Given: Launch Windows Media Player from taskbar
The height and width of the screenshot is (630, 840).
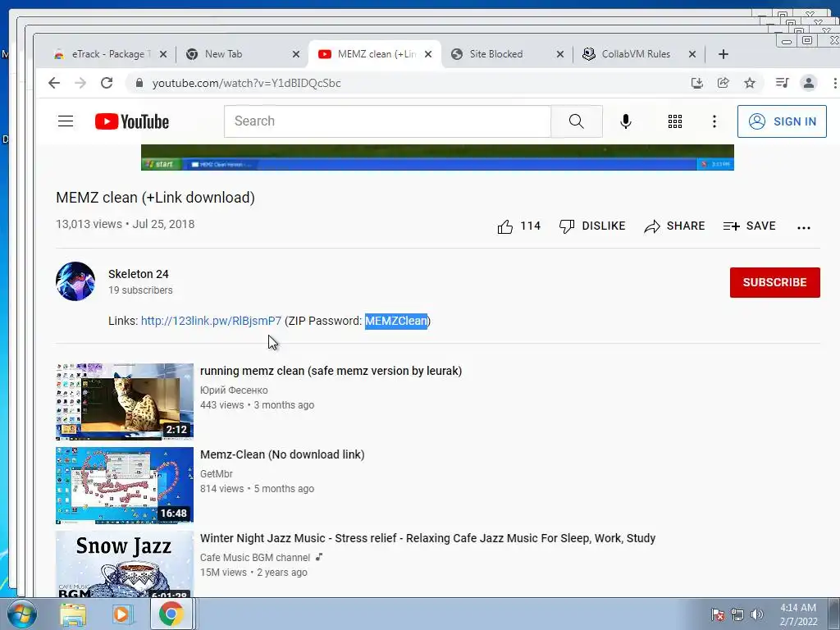Looking at the screenshot, I should coord(121,614).
